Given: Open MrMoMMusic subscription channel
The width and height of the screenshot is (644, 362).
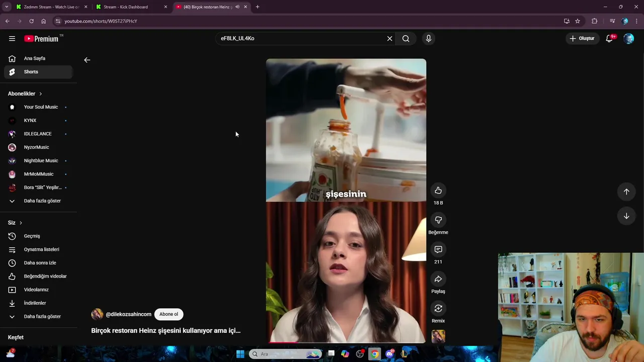Looking at the screenshot, I should [x=38, y=174].
